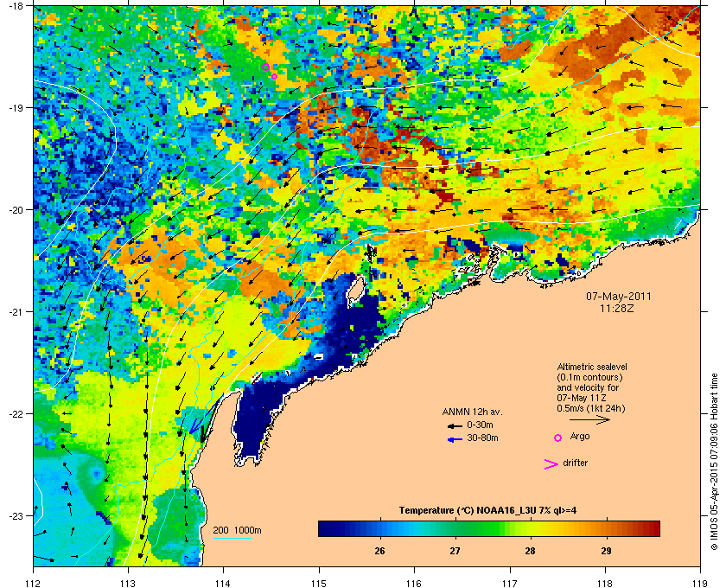The image size is (726, 588).
Task: Click the colorbar tick label 27
Action: pyautogui.click(x=455, y=552)
